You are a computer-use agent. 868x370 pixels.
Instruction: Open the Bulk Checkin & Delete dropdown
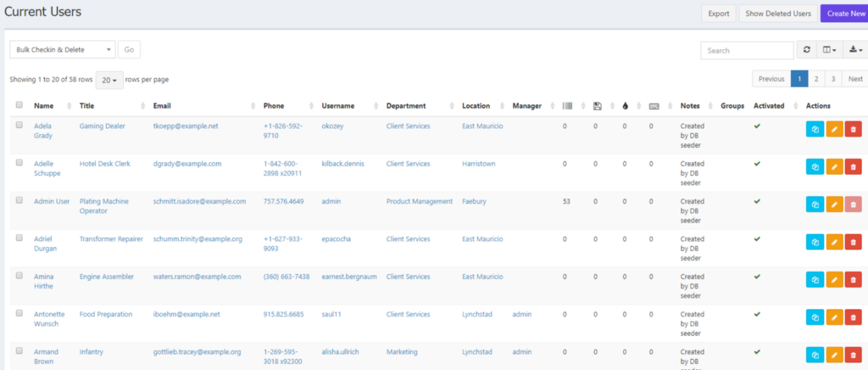[61, 50]
